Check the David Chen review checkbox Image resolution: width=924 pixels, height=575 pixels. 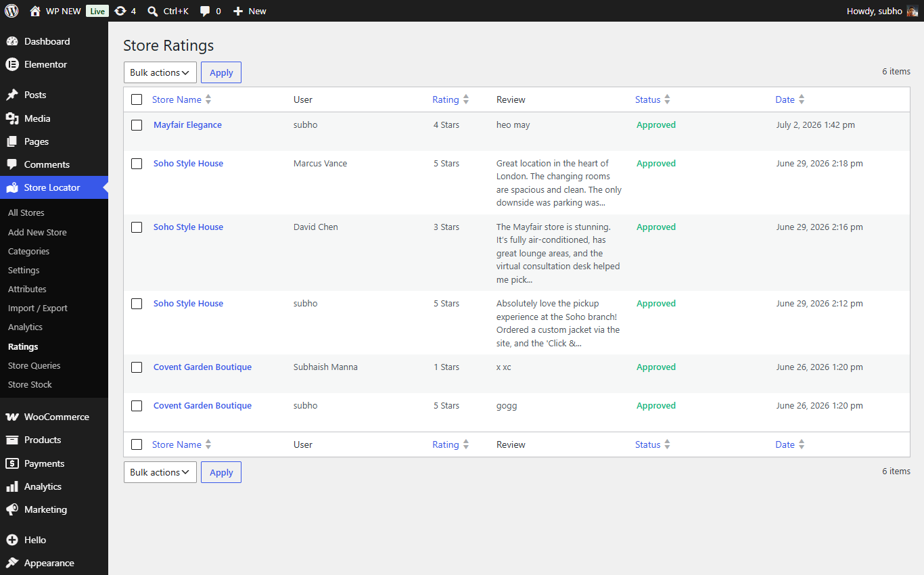(x=137, y=227)
